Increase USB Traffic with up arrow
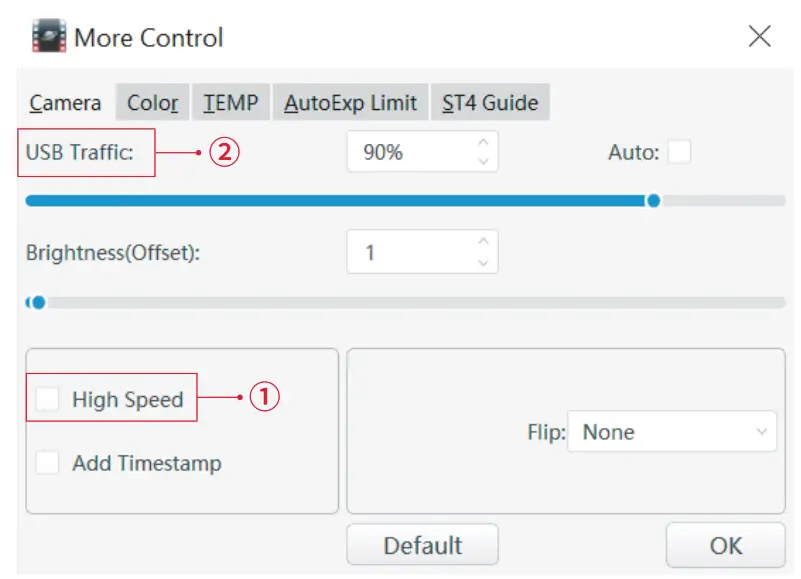801x579 pixels. click(x=483, y=143)
